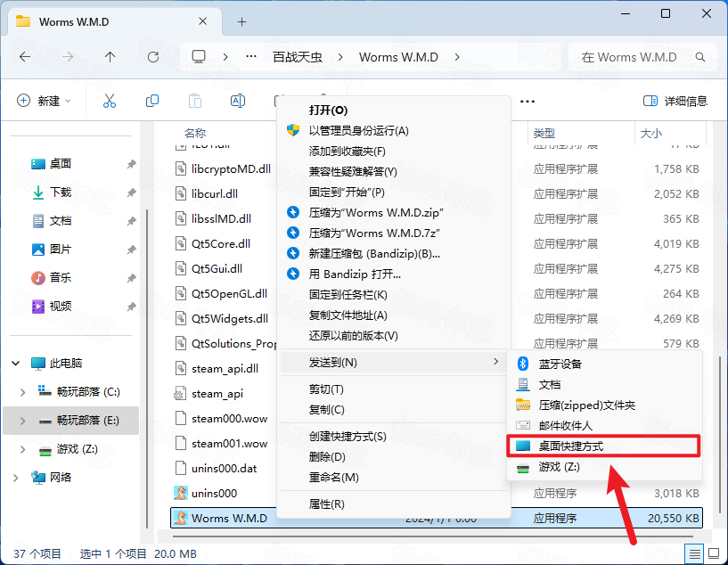Screen dimensions: 728x565
Task: Refresh the folder view
Action: click(152, 57)
